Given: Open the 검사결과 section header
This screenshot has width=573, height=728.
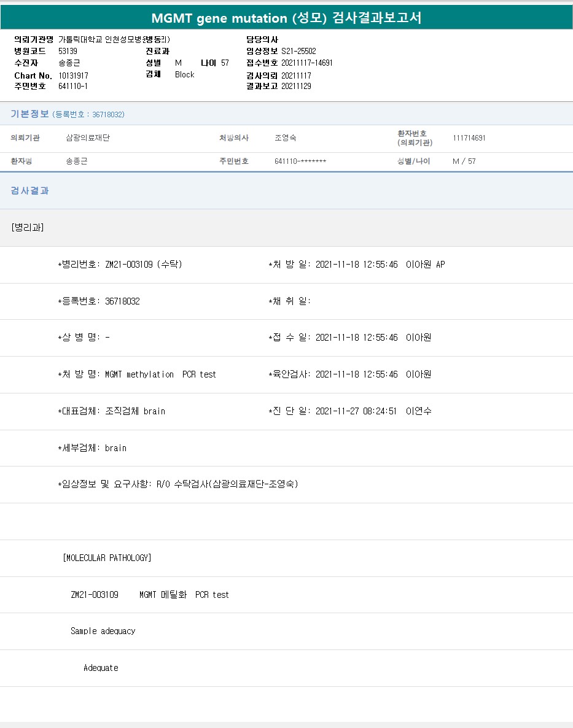Looking at the screenshot, I should 29,191.
